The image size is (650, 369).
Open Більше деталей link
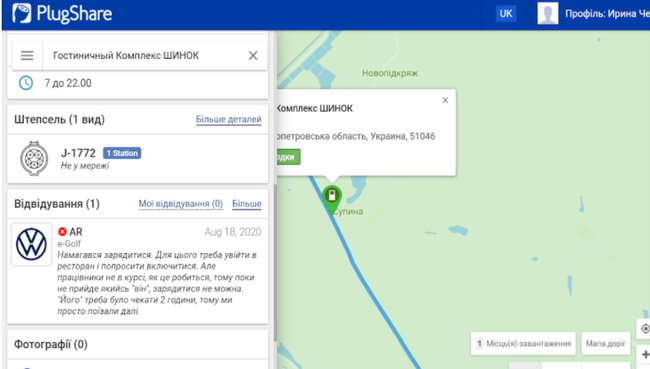pos(228,119)
